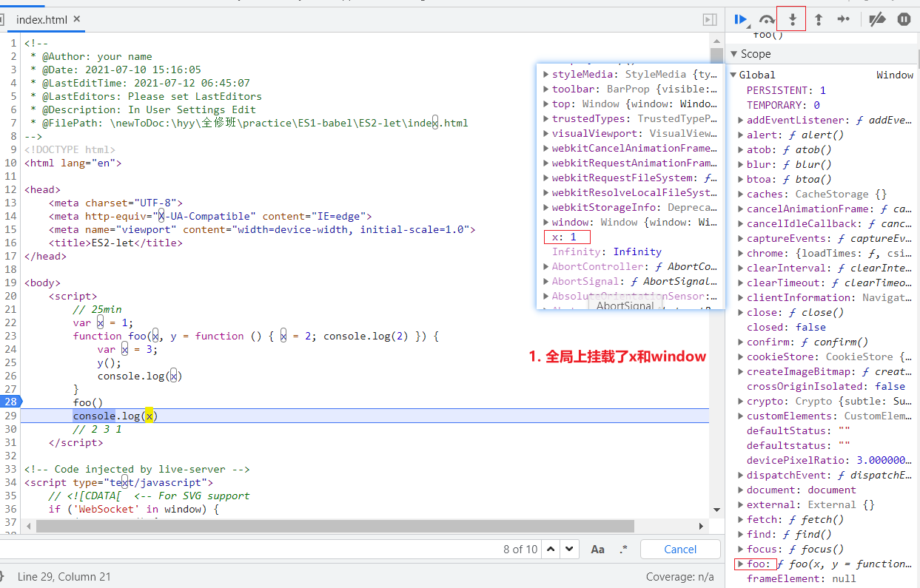This screenshot has height=588, width=920.
Task: Expand the foo function entry
Action: point(742,564)
